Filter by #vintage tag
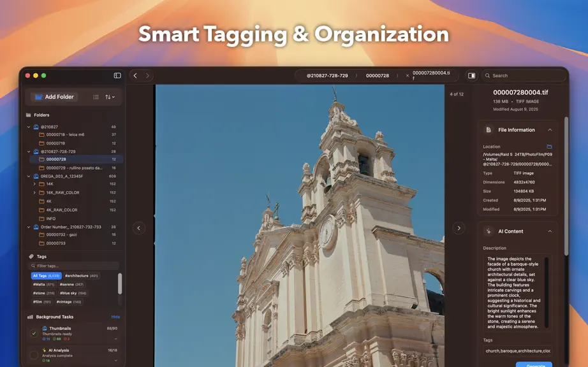 point(69,302)
